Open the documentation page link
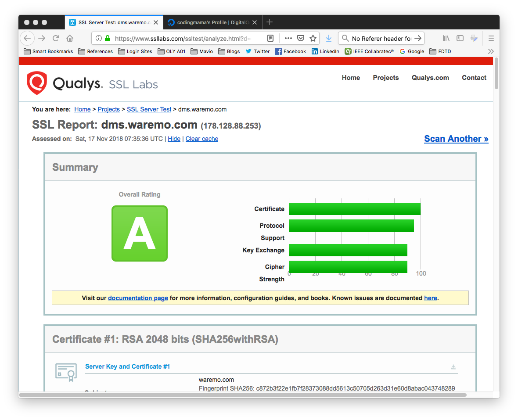The image size is (518, 420). 138,298
